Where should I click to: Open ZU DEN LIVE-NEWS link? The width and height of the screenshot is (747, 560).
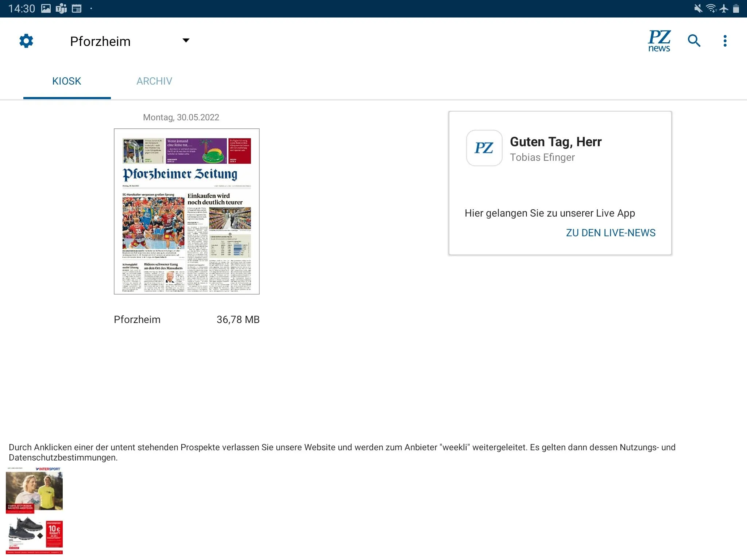coord(611,233)
